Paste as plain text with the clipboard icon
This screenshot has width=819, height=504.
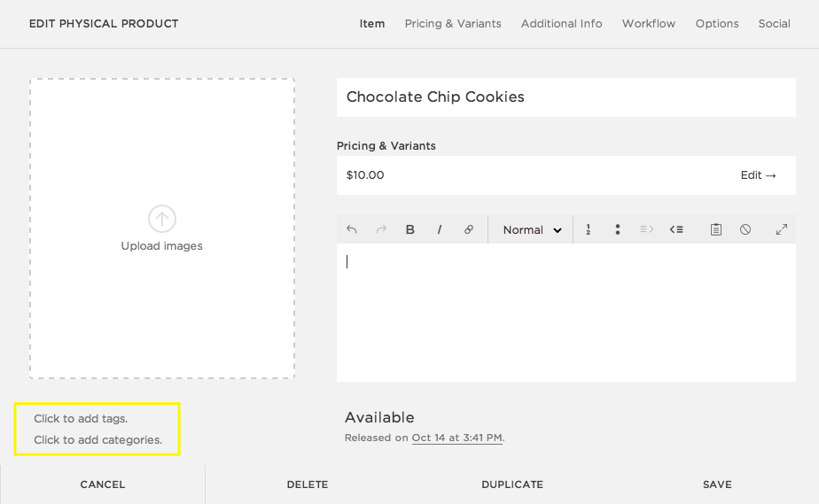click(x=716, y=229)
